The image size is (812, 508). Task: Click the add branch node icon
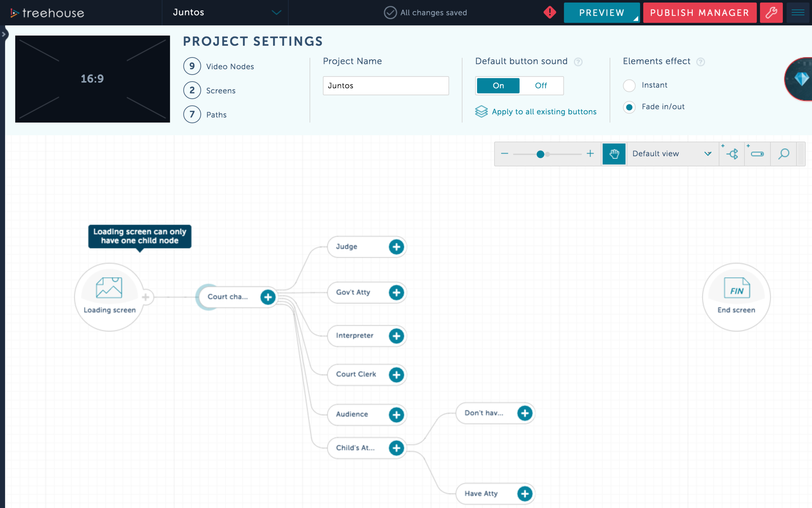pyautogui.click(x=732, y=154)
